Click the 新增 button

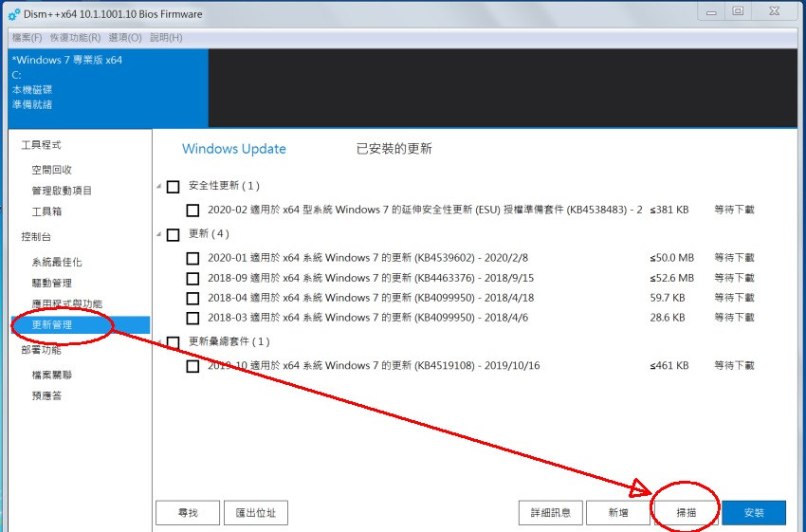(x=618, y=512)
